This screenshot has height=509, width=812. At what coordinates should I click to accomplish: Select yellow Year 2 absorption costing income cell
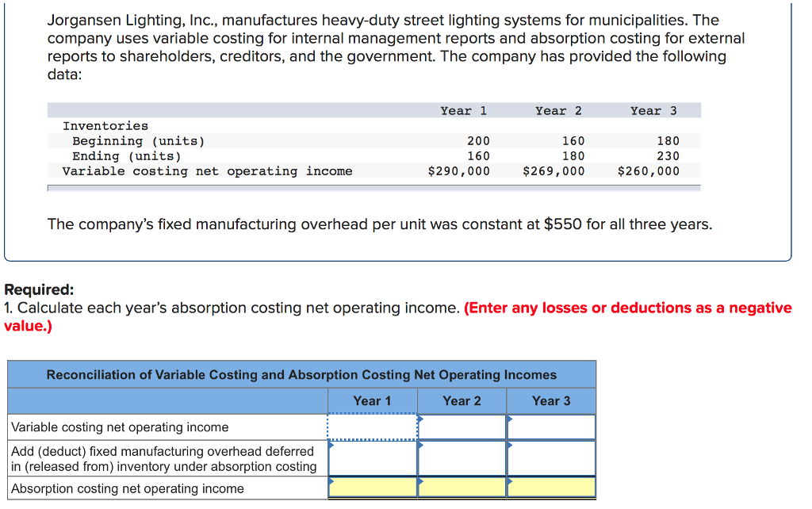click(x=462, y=488)
